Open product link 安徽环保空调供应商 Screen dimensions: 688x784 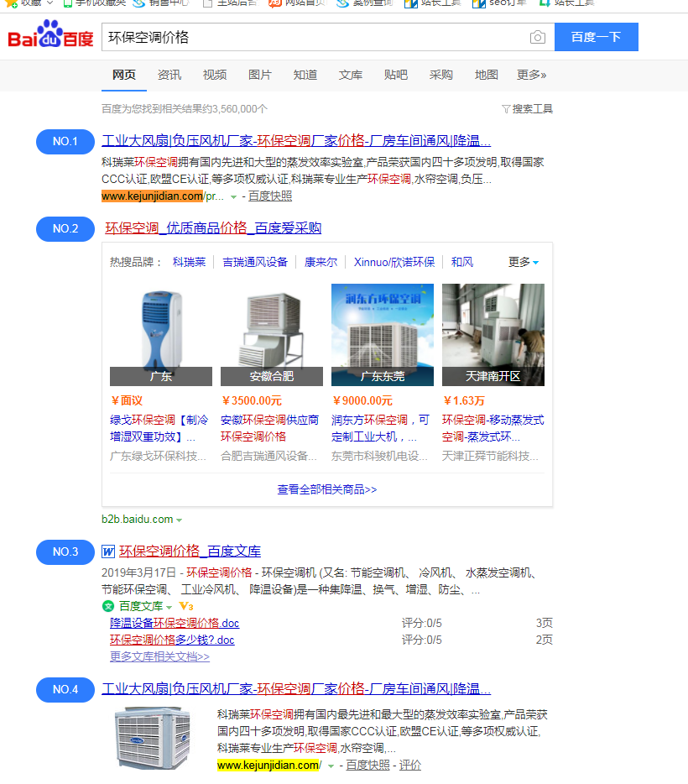(x=270, y=428)
